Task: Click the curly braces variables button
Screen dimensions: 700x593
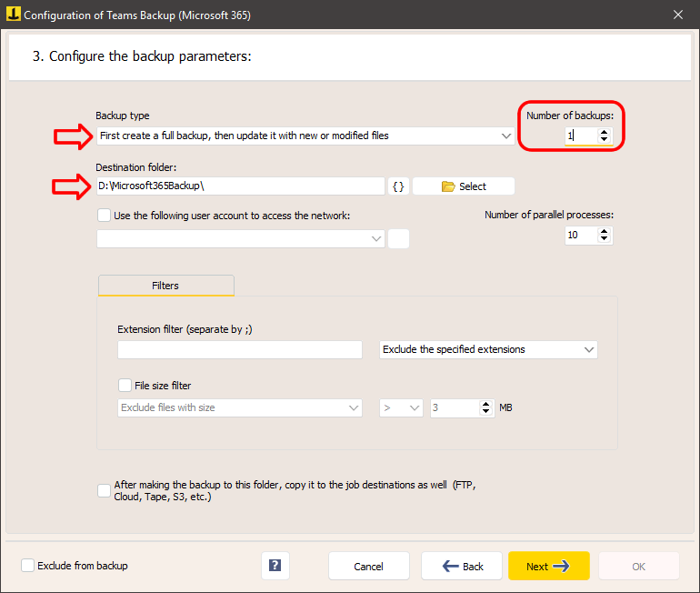Action: point(398,186)
